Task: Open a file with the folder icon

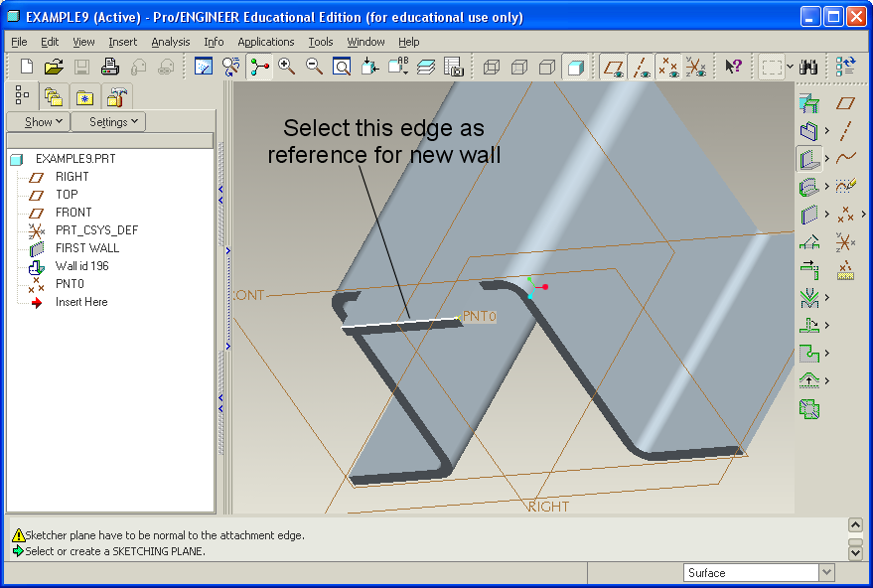Action: (54, 67)
